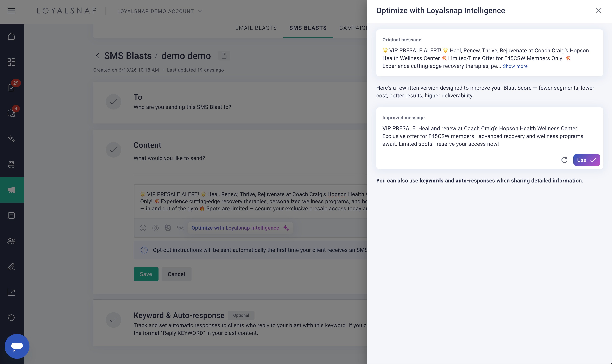Viewport: 612px width, 364px height.
Task: Open the chat support bubble
Action: pyautogui.click(x=17, y=346)
